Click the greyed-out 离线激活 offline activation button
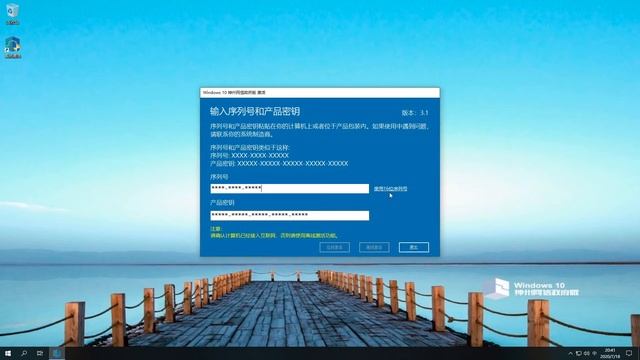The width and height of the screenshot is (640, 360). pos(374,247)
